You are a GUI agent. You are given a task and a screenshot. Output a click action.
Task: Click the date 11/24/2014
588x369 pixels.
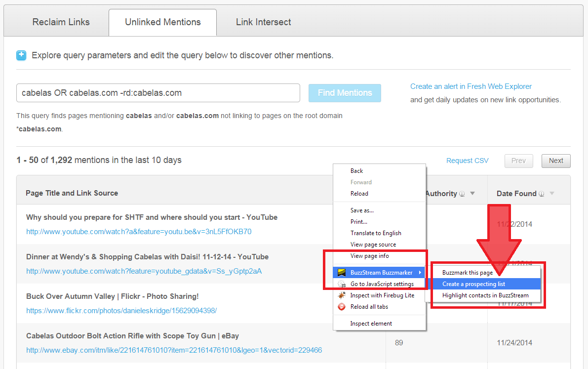(514, 343)
